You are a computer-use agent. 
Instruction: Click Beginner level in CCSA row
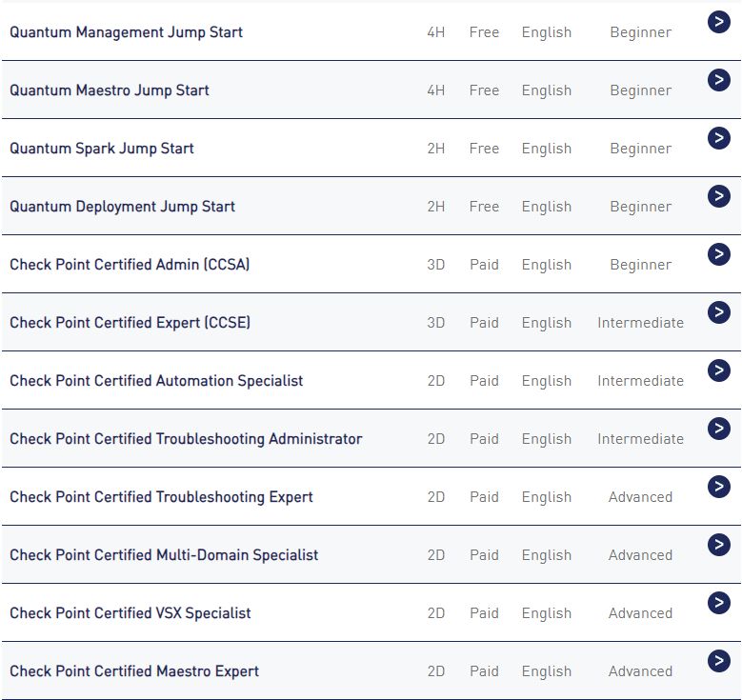640,265
